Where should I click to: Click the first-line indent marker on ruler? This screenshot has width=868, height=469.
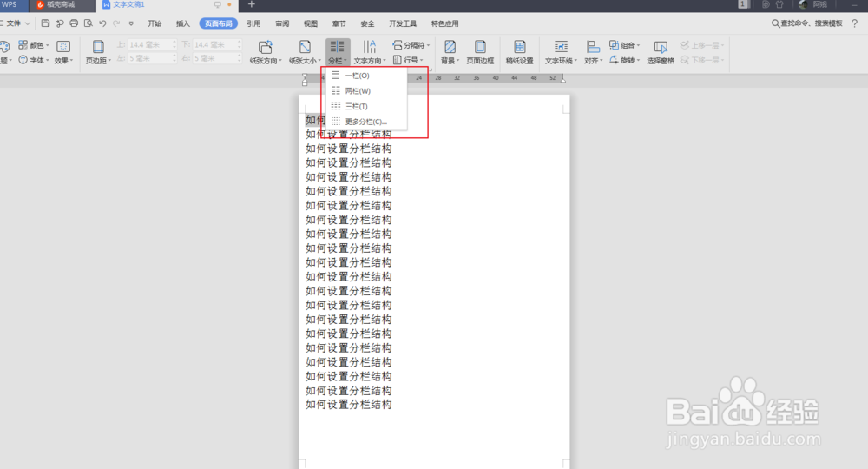click(305, 76)
